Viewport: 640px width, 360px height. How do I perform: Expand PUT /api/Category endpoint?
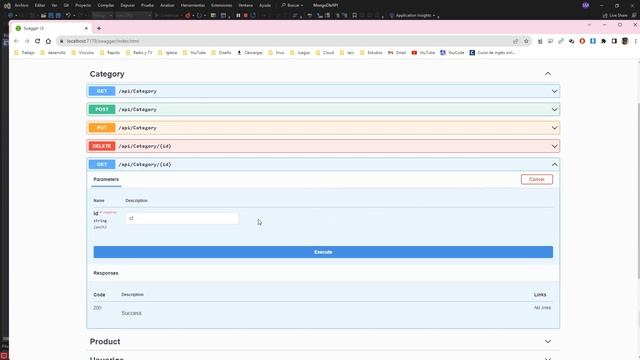click(323, 128)
